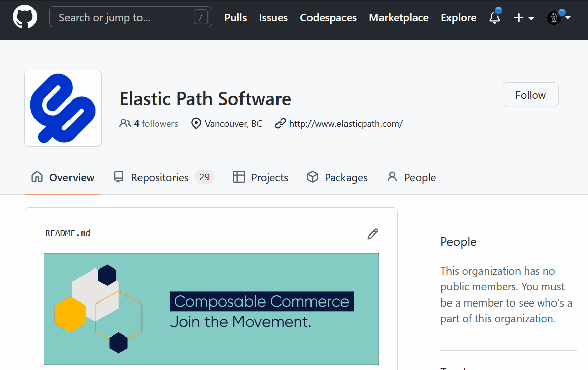Select the Elastic Path Software title

click(x=205, y=99)
